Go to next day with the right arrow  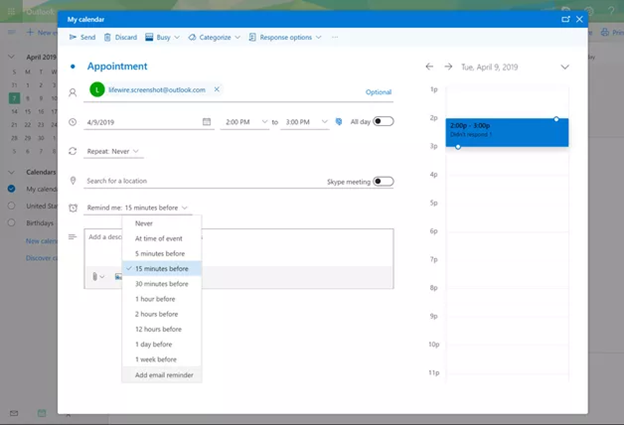click(448, 67)
